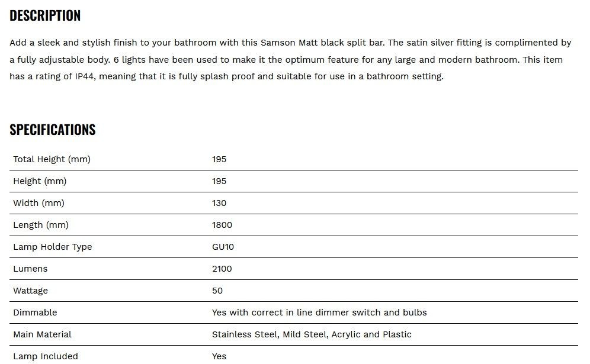Click the Width (mm) label
Viewport: 590px width, 364px height.
coord(39,203)
